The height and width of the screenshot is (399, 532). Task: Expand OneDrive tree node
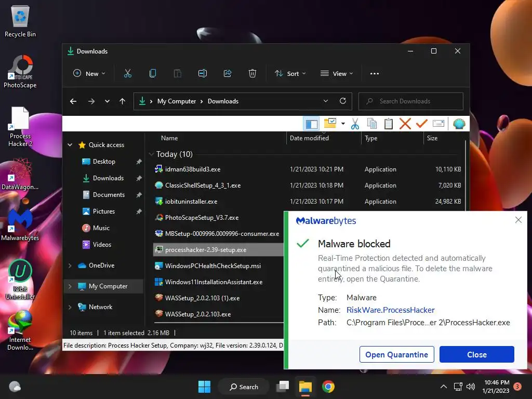70,265
